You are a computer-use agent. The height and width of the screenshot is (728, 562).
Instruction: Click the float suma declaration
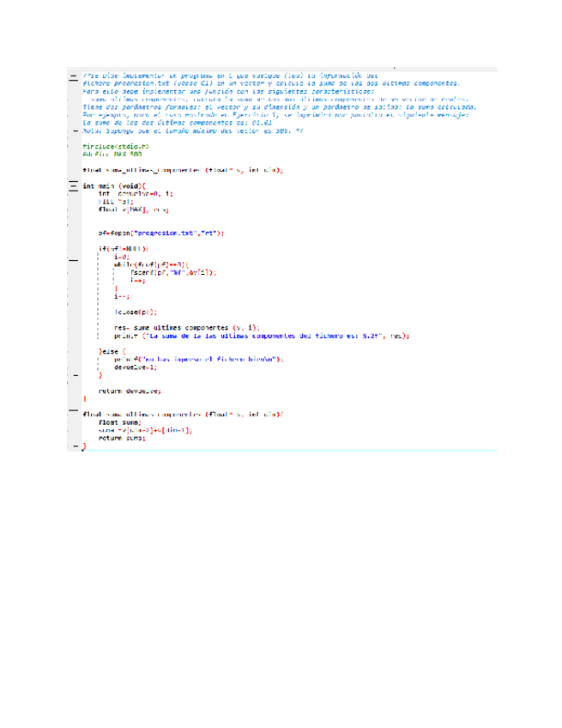119,422
